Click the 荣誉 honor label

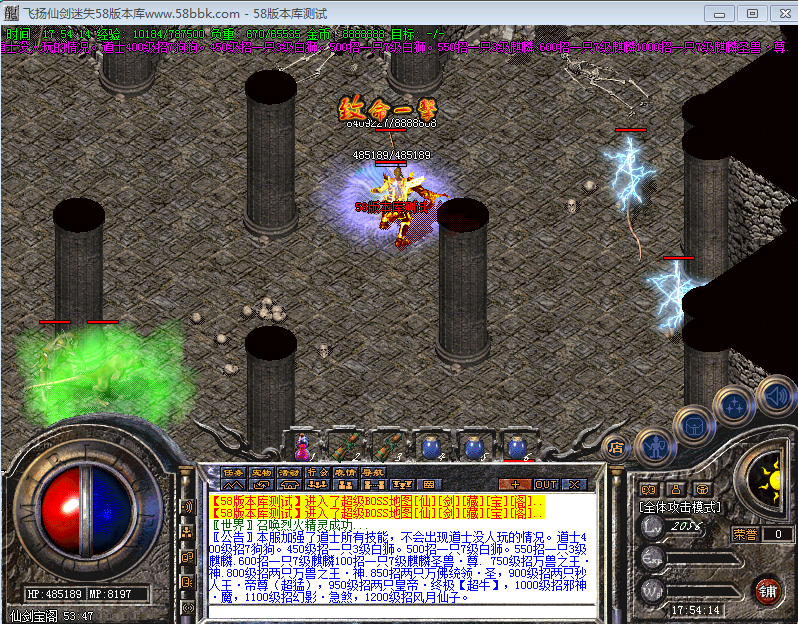click(x=746, y=534)
